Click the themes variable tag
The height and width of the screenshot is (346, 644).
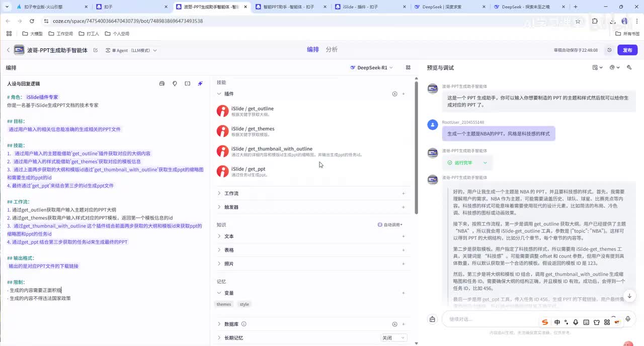point(224,304)
